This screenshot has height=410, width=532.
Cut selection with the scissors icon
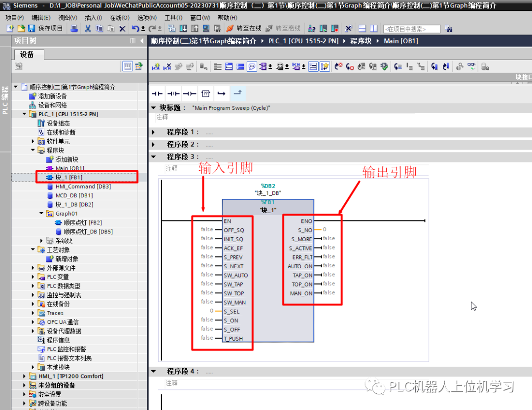coord(88,29)
